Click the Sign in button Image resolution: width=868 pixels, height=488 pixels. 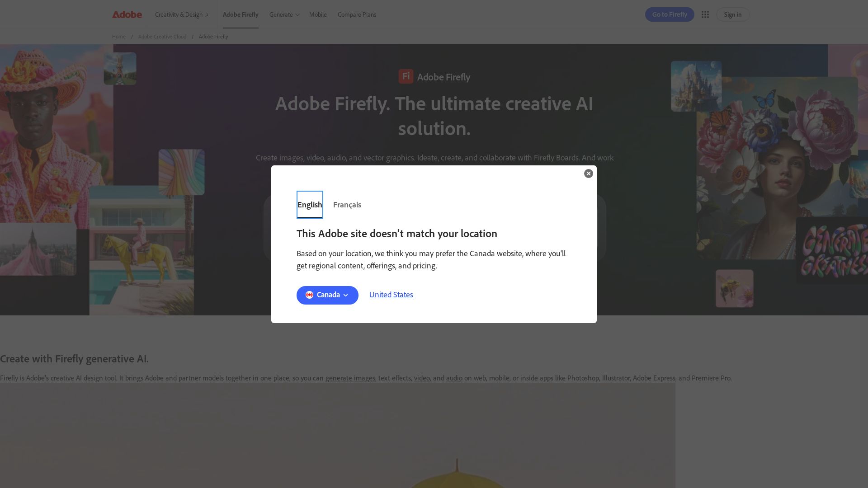point(732,14)
